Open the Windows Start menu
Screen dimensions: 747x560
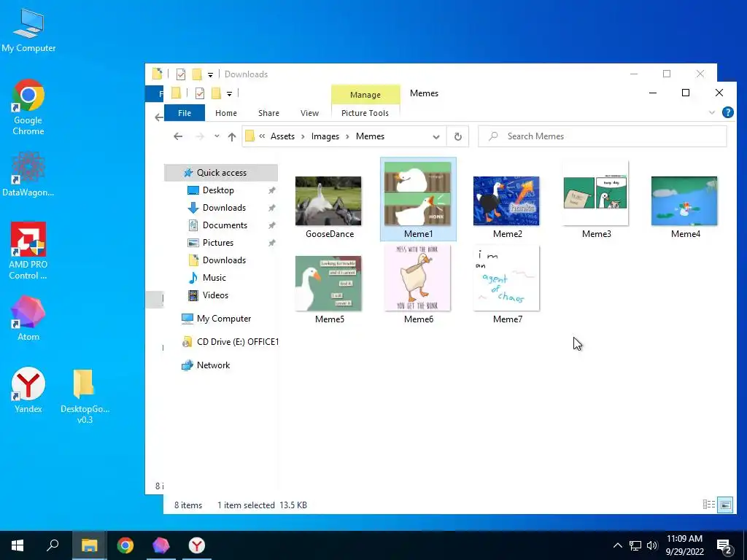pyautogui.click(x=18, y=545)
